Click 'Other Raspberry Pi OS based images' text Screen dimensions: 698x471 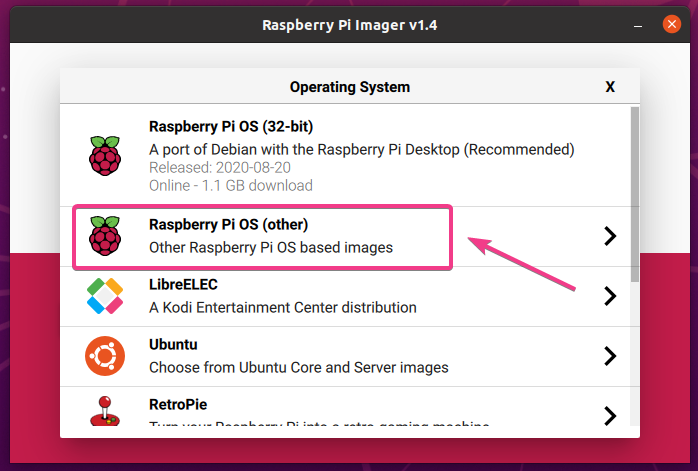coord(271,248)
